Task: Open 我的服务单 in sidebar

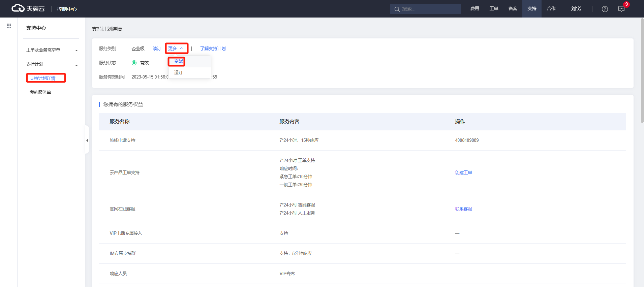Action: 40,92
